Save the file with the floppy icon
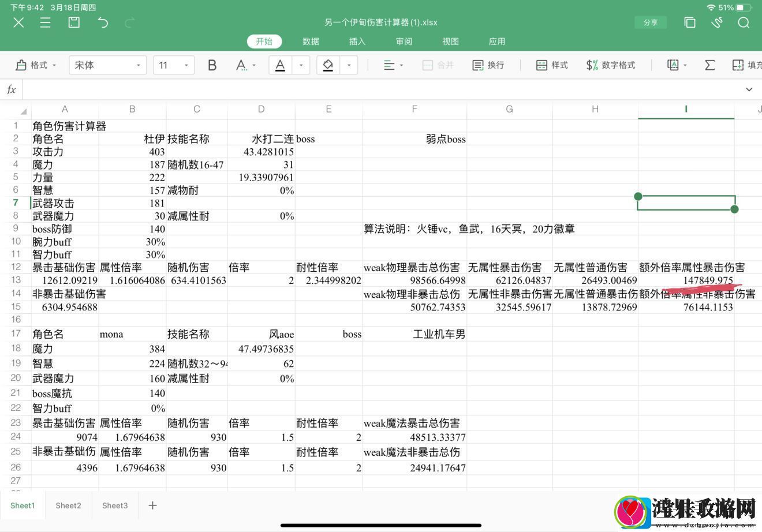This screenshot has width=762, height=532. click(74, 23)
